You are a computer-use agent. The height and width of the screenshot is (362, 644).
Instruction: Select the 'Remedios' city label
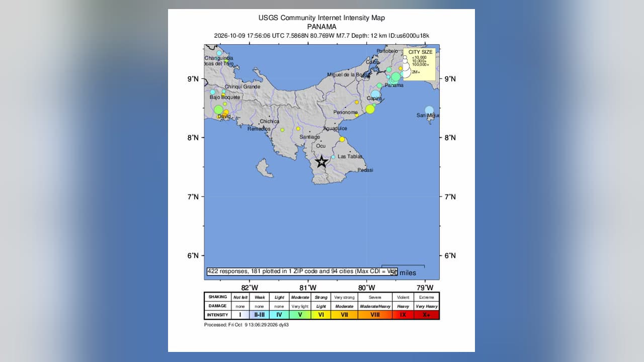tap(259, 129)
